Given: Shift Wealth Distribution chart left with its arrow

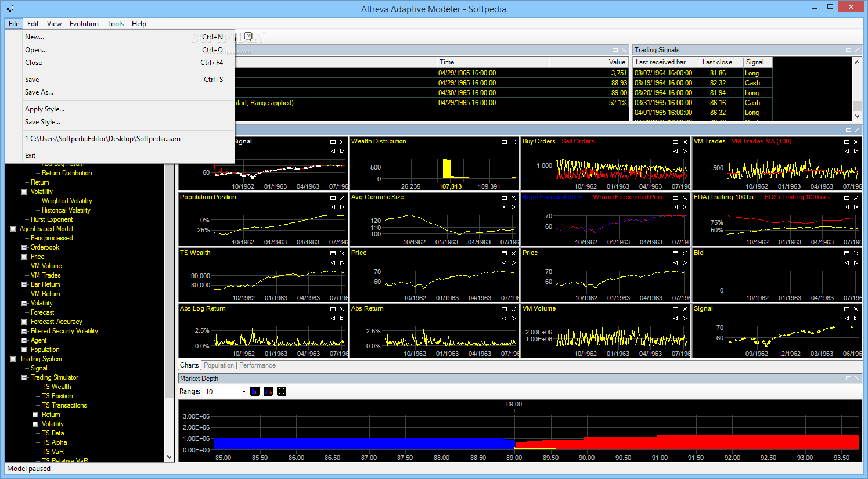Looking at the screenshot, I should [505, 151].
